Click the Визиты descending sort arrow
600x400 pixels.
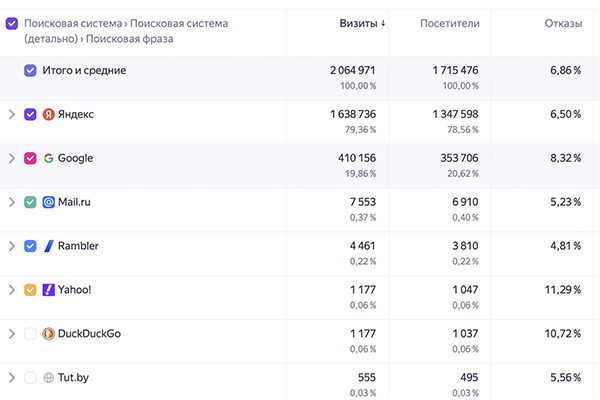(x=383, y=23)
